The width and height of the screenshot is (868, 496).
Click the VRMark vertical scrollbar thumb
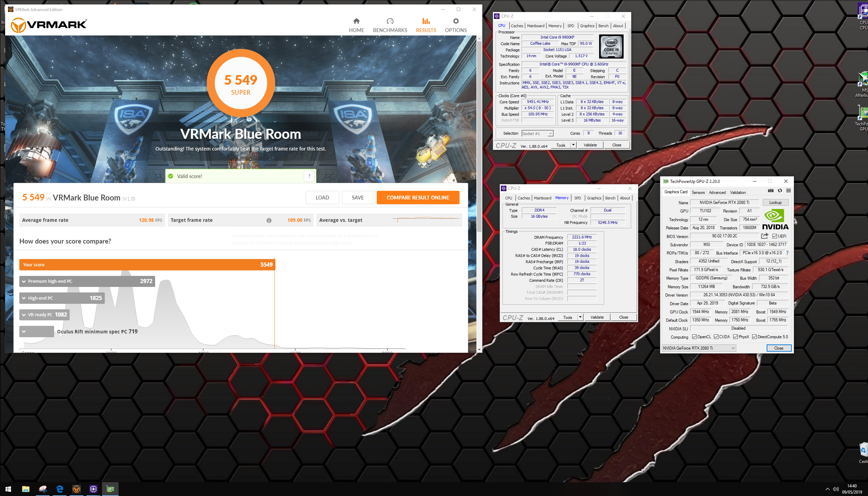point(479,136)
